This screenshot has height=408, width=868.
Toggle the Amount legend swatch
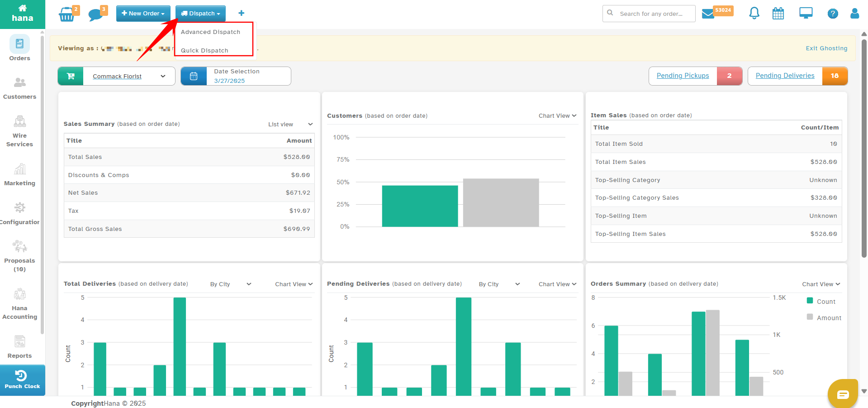pos(810,317)
